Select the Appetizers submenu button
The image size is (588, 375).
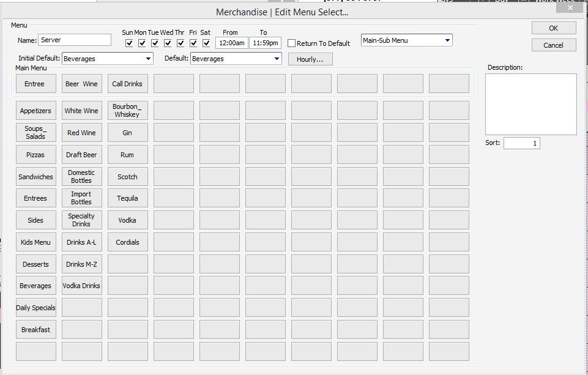pos(36,111)
